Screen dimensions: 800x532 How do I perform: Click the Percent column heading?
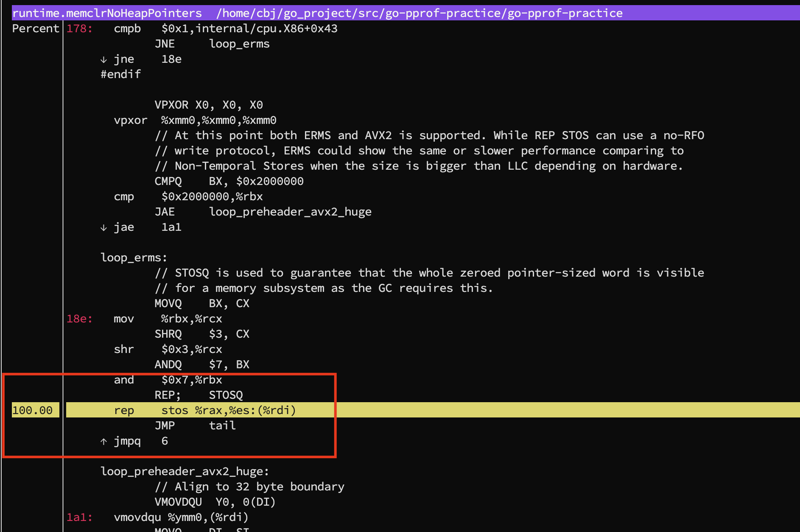36,28
